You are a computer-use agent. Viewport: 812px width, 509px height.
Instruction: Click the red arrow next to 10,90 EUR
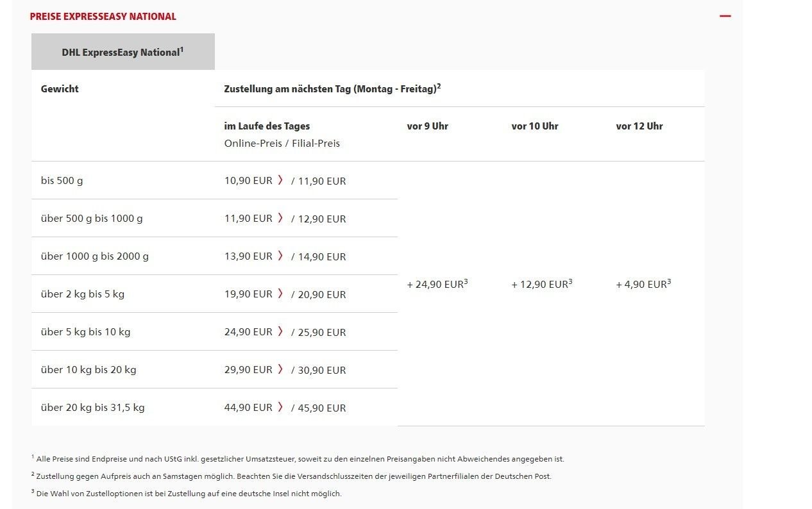(280, 180)
